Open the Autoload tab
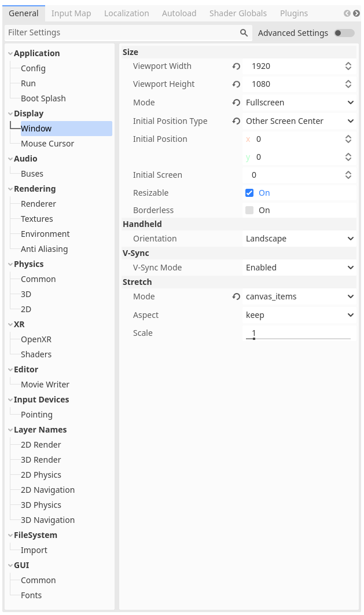The image size is (364, 615). [x=179, y=13]
